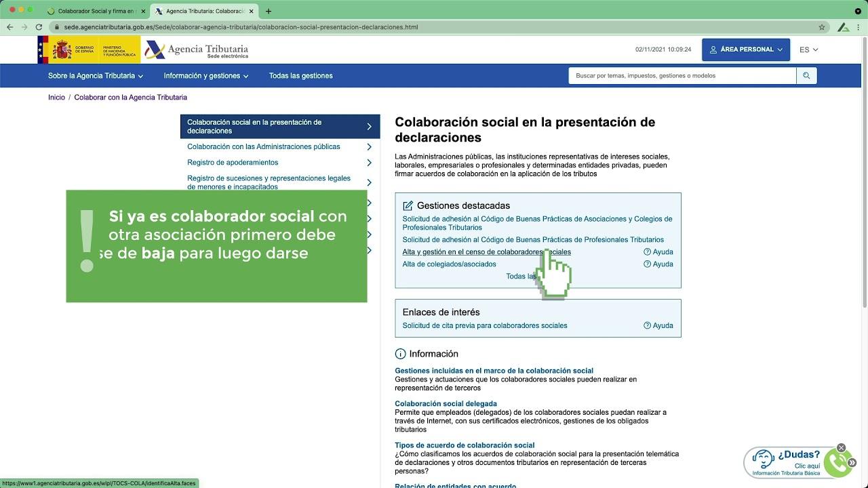Open the ES language dropdown
Viewport: 868px width, 488px height.
point(808,49)
